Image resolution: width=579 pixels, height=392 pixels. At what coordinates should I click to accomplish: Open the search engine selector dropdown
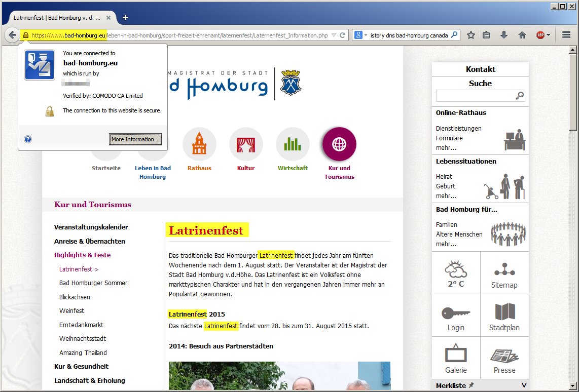point(360,35)
